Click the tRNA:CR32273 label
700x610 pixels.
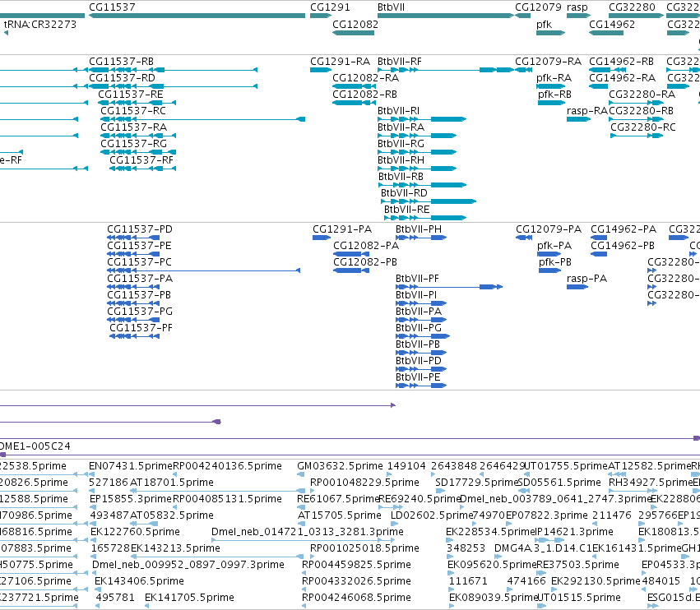coord(40,24)
